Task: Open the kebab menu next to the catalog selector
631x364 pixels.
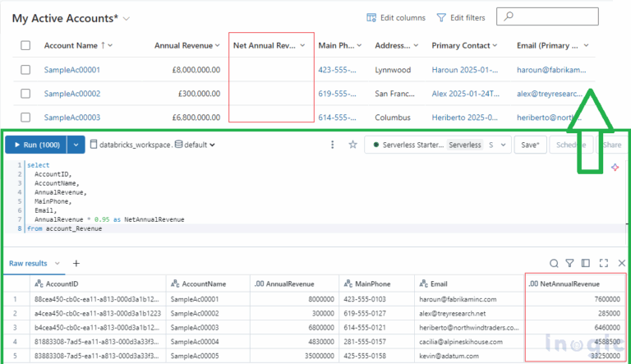Action: 333,145
